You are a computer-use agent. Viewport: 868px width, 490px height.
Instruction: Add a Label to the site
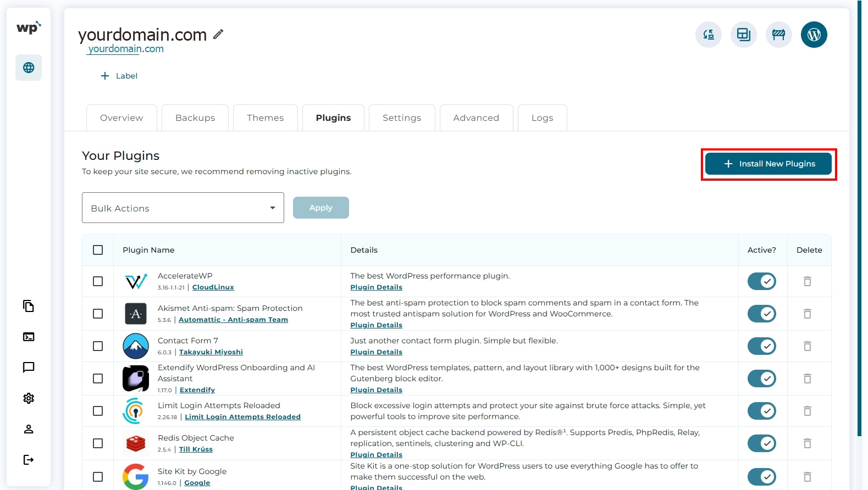(x=119, y=76)
